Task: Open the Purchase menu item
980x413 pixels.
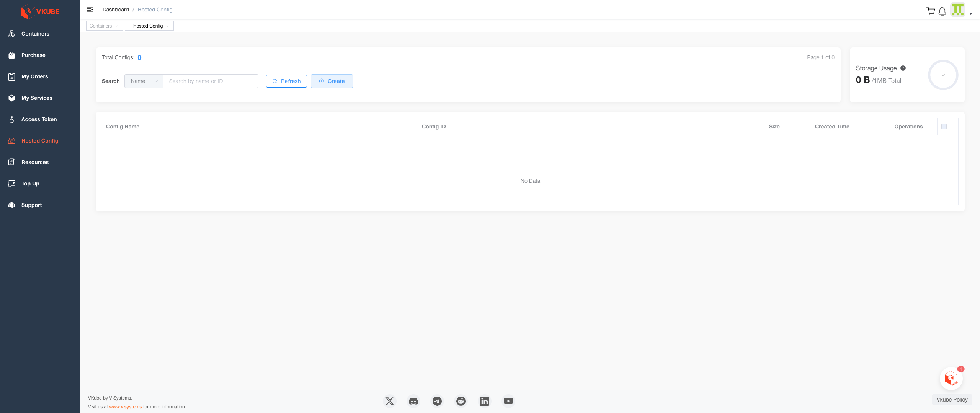Action: click(x=40, y=55)
